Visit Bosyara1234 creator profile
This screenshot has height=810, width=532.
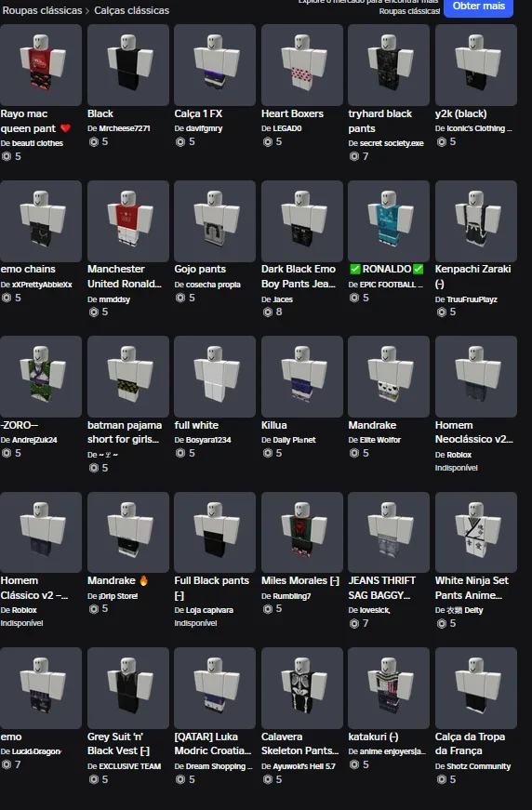coord(208,440)
